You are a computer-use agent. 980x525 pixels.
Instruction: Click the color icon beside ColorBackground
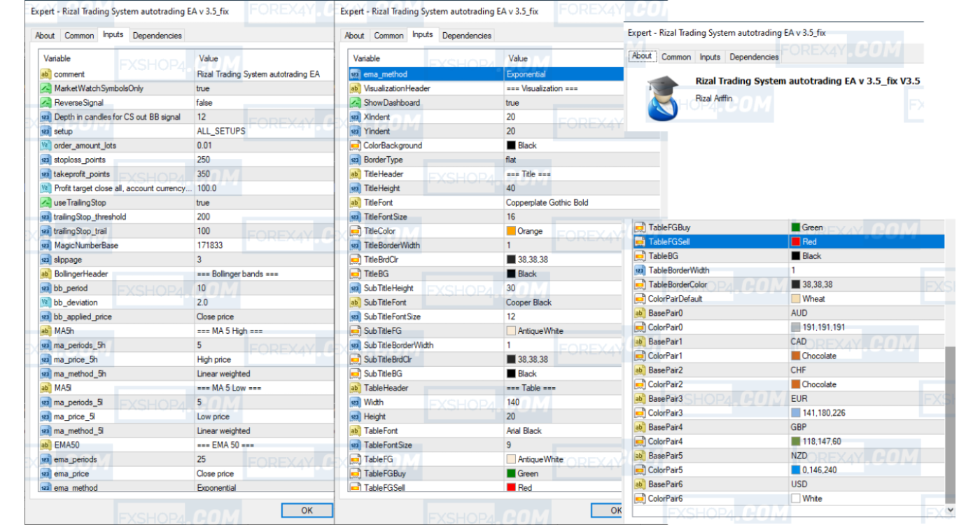(x=355, y=146)
